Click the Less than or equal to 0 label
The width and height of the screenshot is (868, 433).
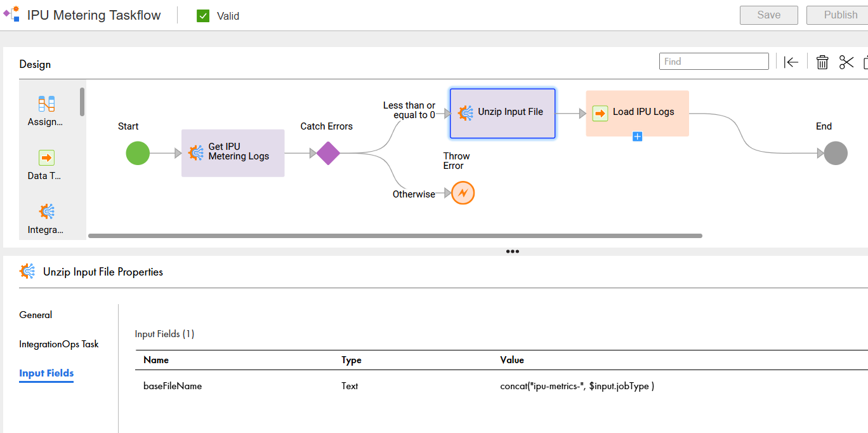pyautogui.click(x=409, y=110)
